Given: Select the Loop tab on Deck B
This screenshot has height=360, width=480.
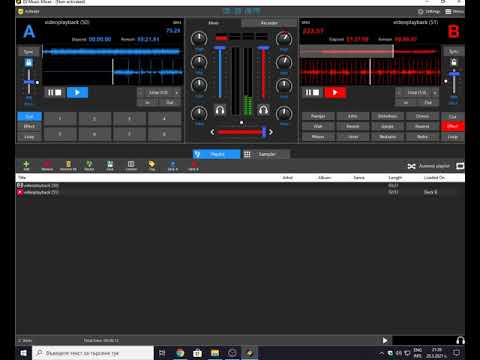Looking at the screenshot, I should (453, 137).
